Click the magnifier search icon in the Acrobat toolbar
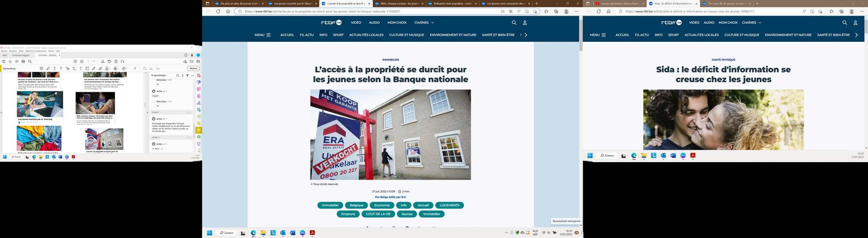 (x=30, y=61)
